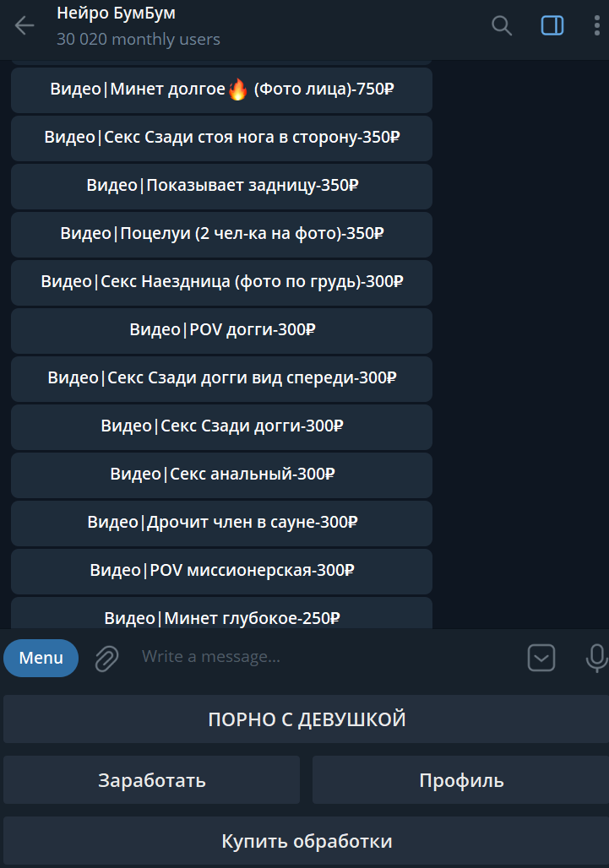Focus the Write a message field
Viewport: 609px width, 868px height.
pyautogui.click(x=327, y=657)
